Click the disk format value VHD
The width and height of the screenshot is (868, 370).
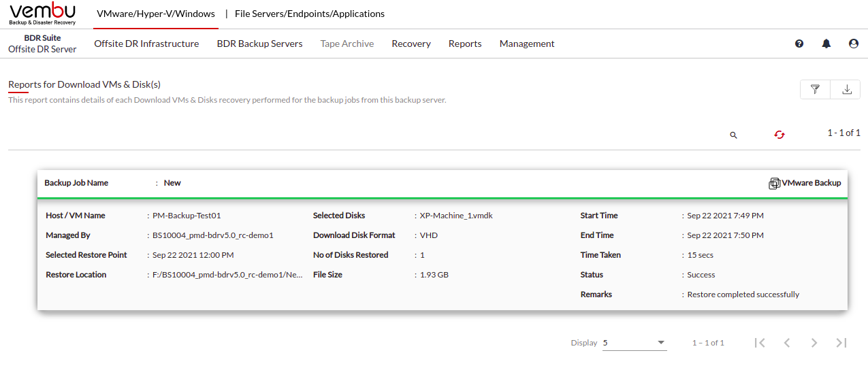point(429,235)
